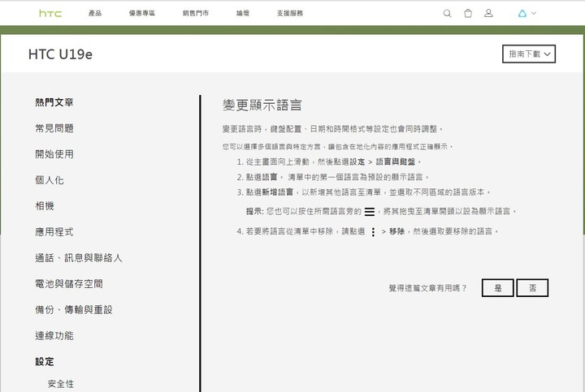585x392 pixels.
Task: Open 電池與儲存空間 sidebar section
Action: (x=68, y=283)
